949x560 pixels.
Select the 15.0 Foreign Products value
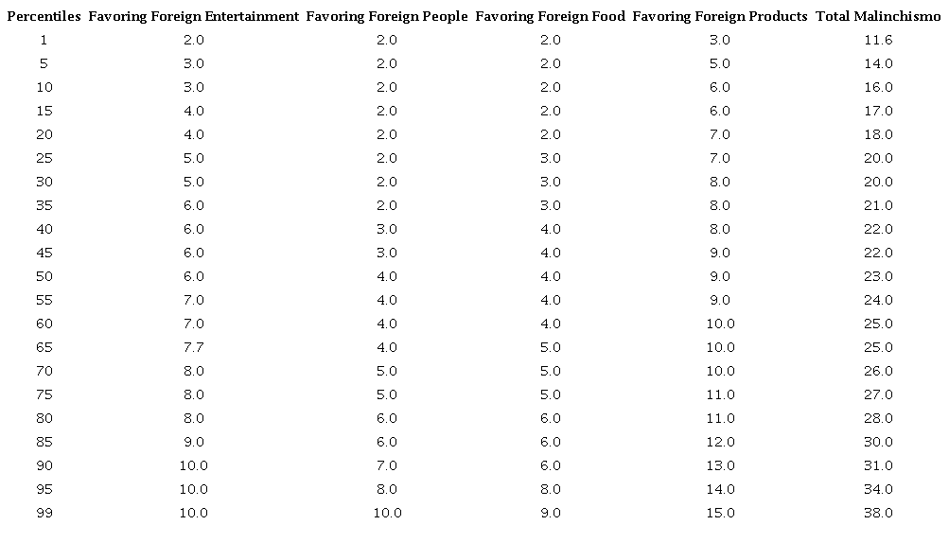point(720,513)
